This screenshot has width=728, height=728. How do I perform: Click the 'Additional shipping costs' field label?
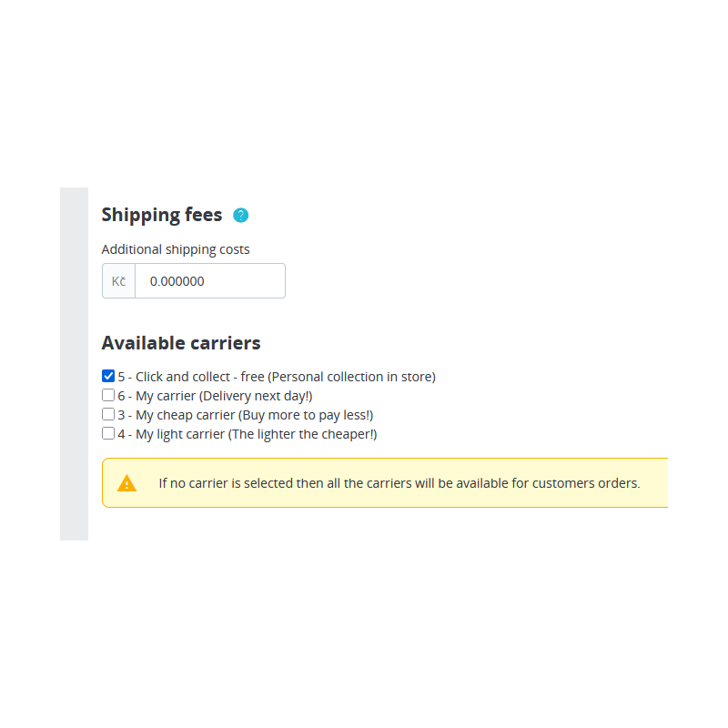pos(176,249)
